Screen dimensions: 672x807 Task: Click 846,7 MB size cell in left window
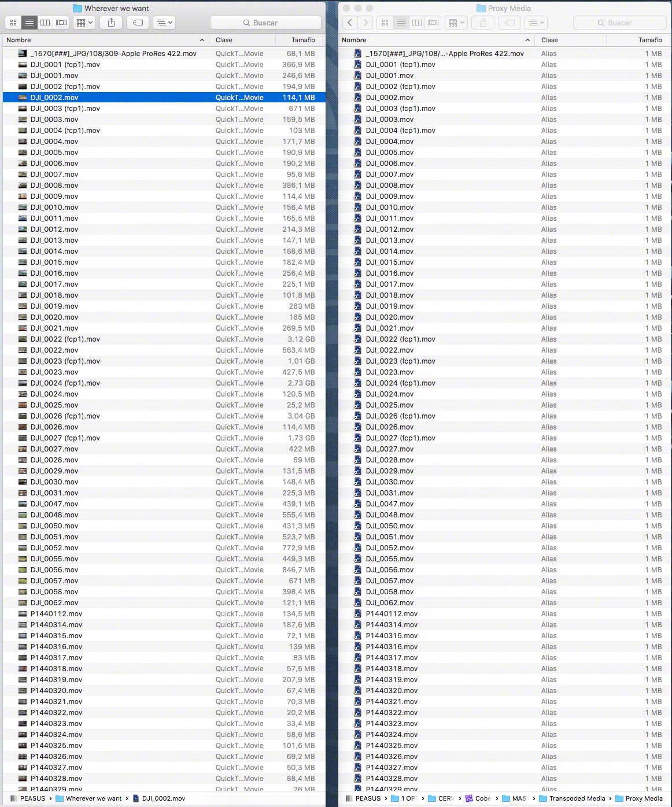tap(298, 570)
